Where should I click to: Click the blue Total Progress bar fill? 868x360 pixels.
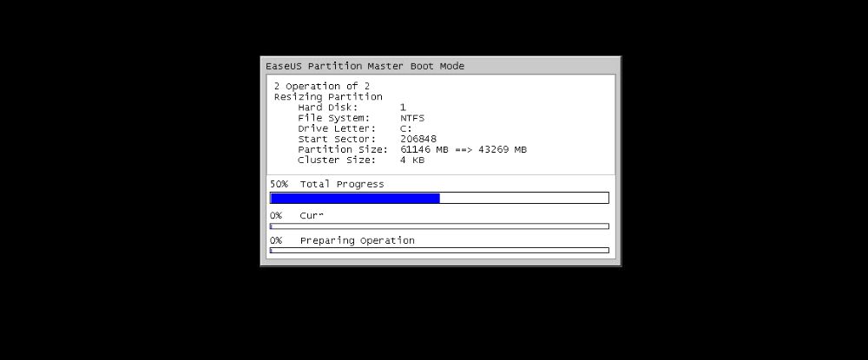[x=355, y=198]
